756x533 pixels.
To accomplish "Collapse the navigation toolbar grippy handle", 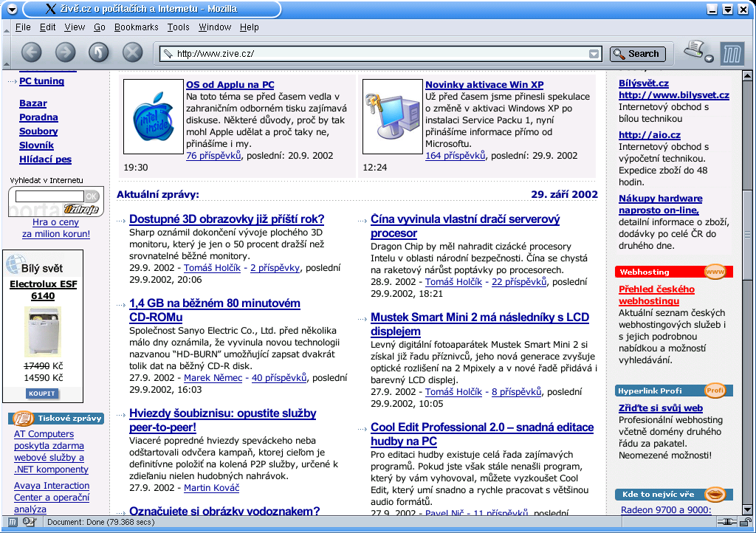I will [6, 52].
